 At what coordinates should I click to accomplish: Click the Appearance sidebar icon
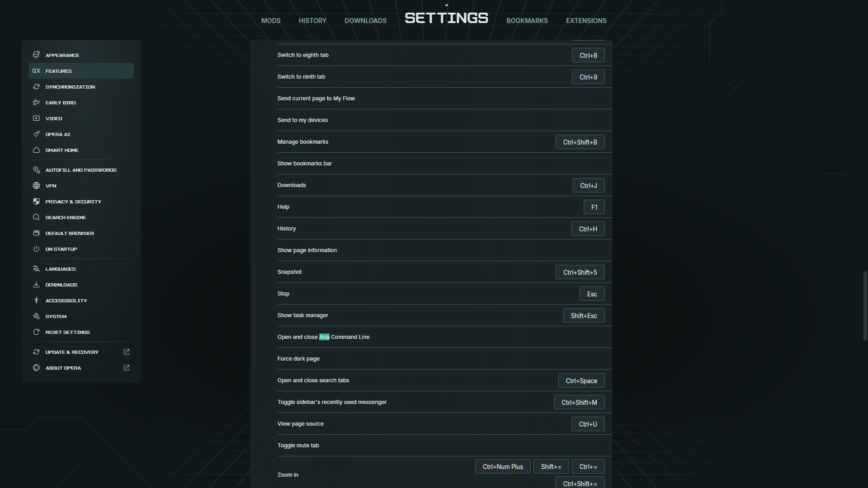pos(36,55)
